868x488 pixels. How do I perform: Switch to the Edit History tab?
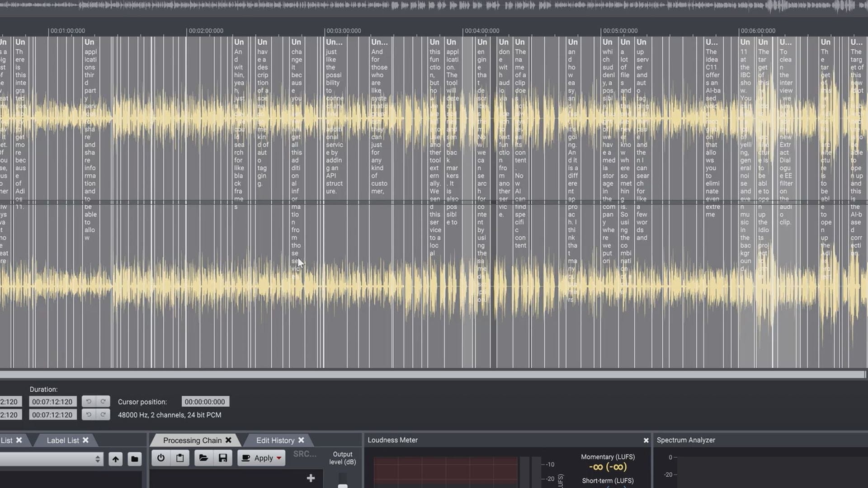click(x=275, y=440)
